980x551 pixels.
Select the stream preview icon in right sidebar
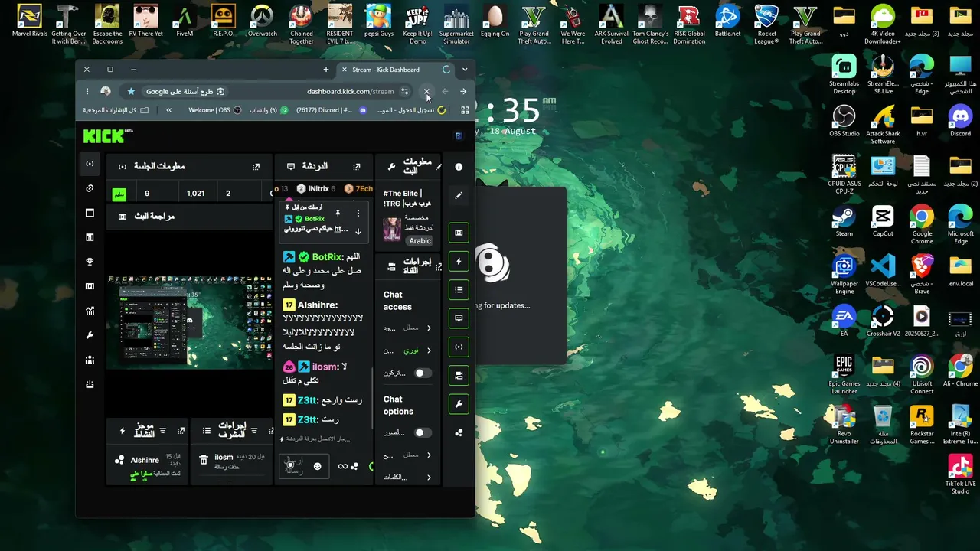[459, 233]
